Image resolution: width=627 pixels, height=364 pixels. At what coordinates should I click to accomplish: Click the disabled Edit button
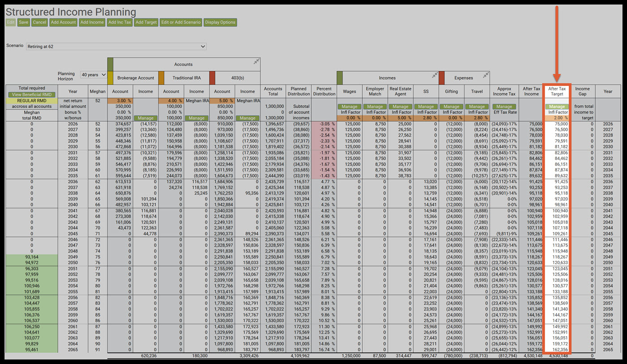point(11,22)
